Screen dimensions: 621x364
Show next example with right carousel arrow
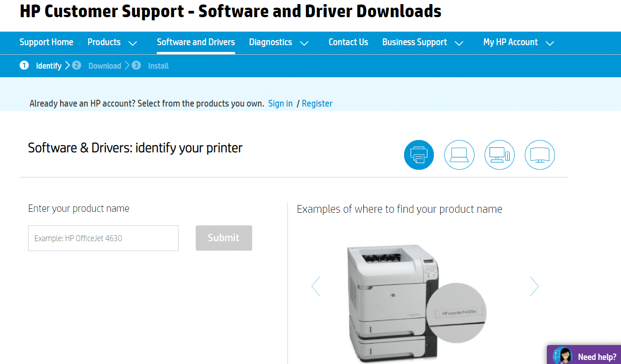point(534,286)
